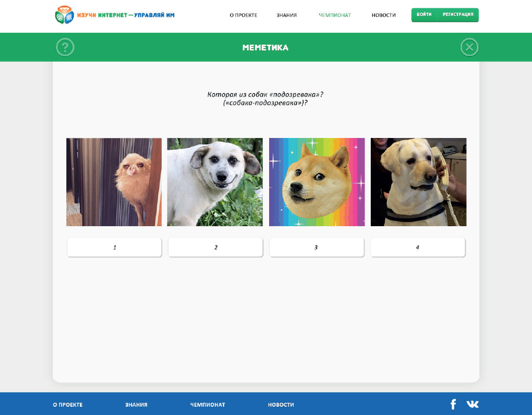Open the О ПРОЕКТЕ top menu item

(243, 15)
